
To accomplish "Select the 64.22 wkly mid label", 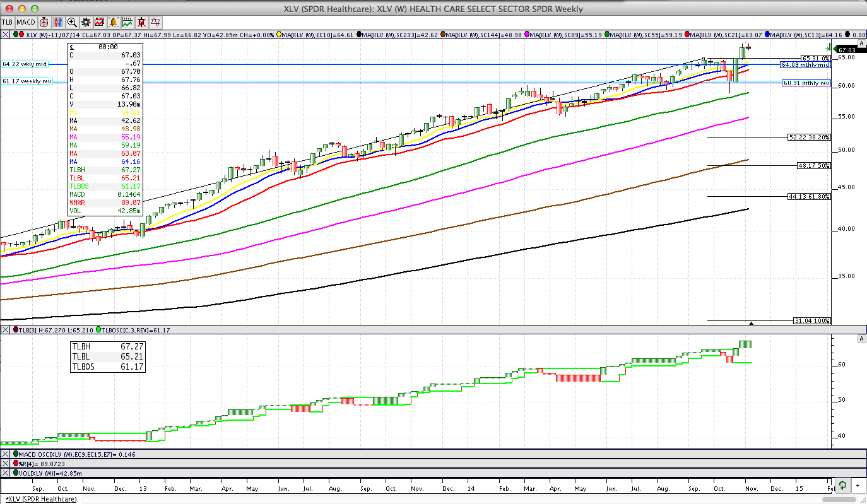I will 25,64.
